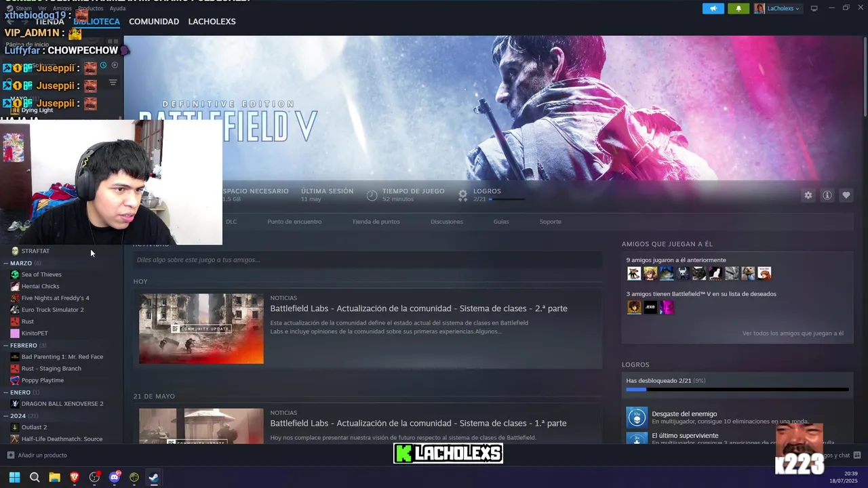868x488 pixels.
Task: Click the ready-to-play filter icon
Action: click(x=115, y=65)
